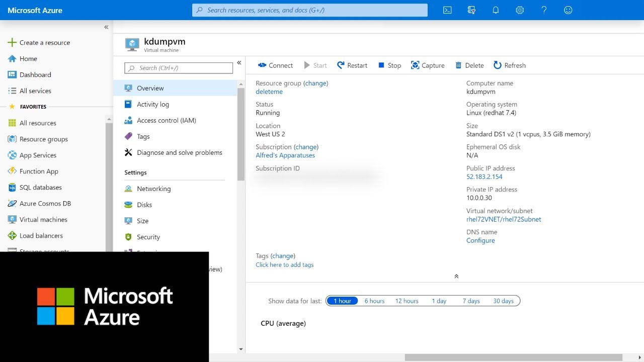Click the kdumpvm virtual machine header icon
The height and width of the screenshot is (362, 644).
(132, 44)
